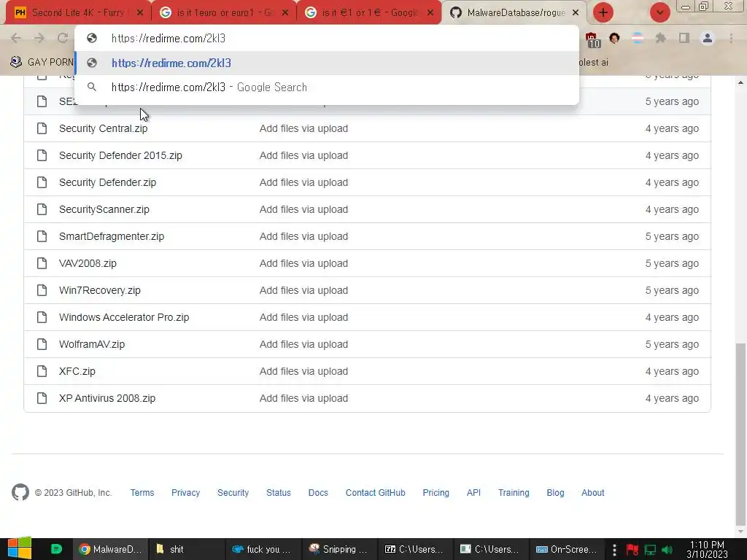The image size is (747, 560).
Task: Open Security Defender 2015.zip
Action: tap(120, 156)
